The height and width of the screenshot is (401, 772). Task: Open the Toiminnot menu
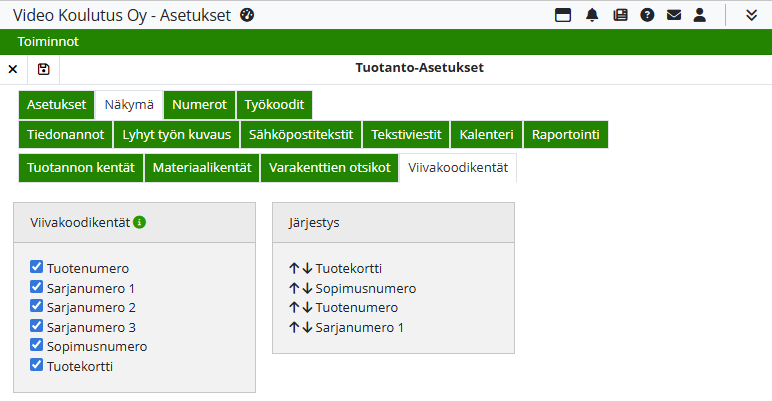pyautogui.click(x=48, y=42)
